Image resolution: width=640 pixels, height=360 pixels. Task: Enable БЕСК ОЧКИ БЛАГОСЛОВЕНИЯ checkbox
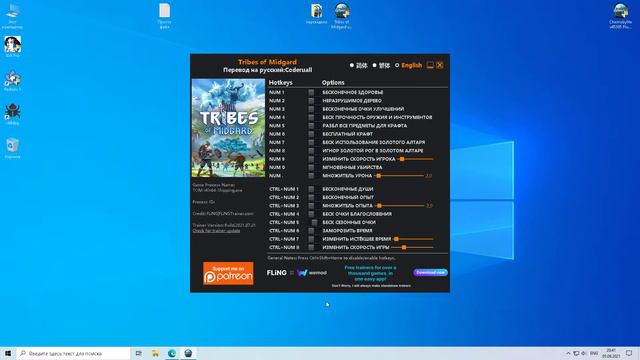click(x=311, y=214)
